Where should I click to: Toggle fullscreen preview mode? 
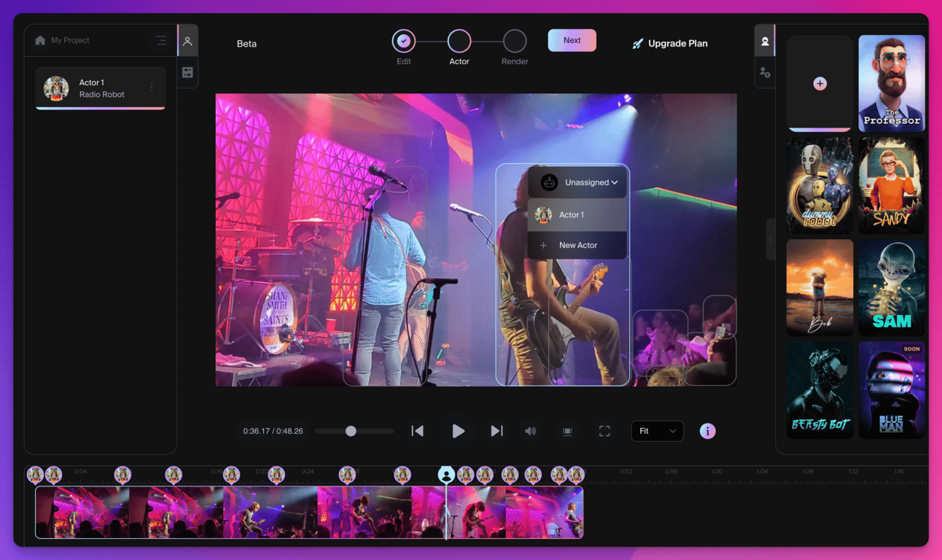point(604,431)
